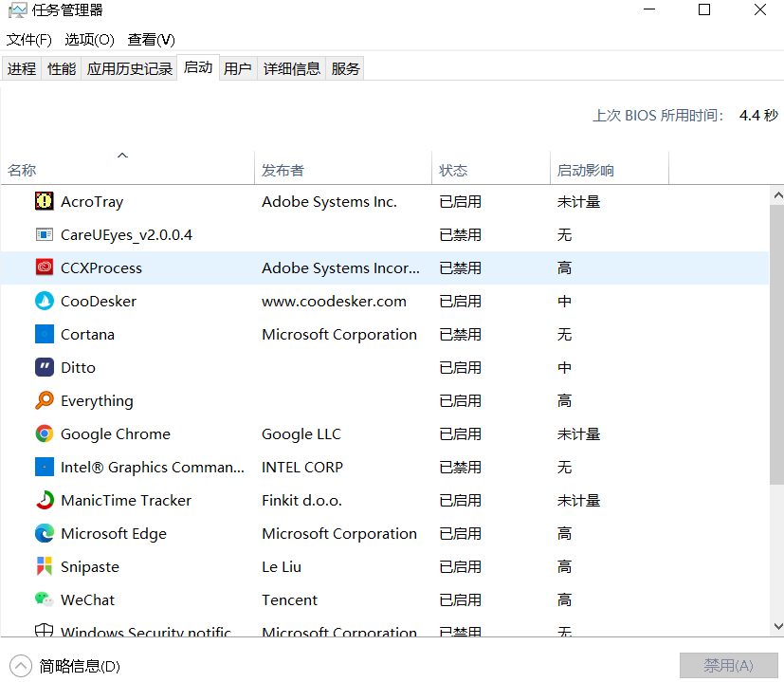Image resolution: width=784 pixels, height=682 pixels.
Task: Click publisher Google LLC
Action: (301, 434)
